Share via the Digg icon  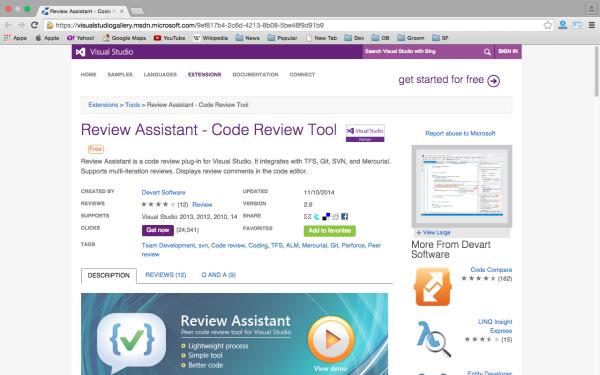pyautogui.click(x=335, y=217)
